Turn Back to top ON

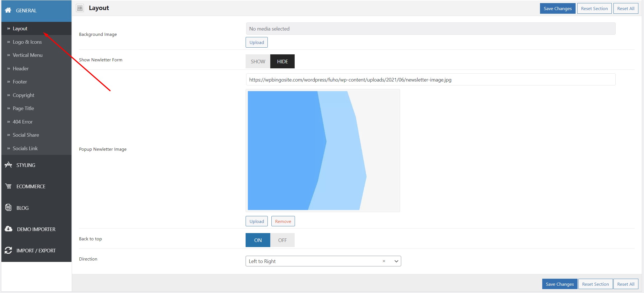click(x=258, y=240)
